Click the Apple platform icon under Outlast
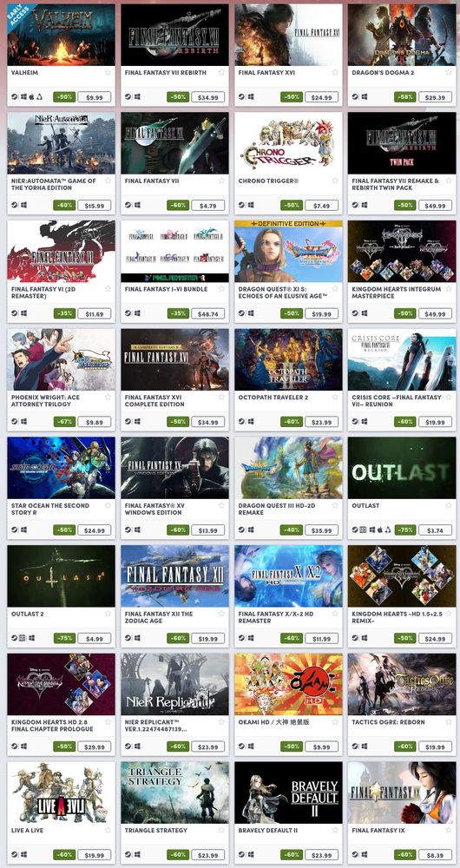Screen dimensions: 460x868 [x=381, y=529]
